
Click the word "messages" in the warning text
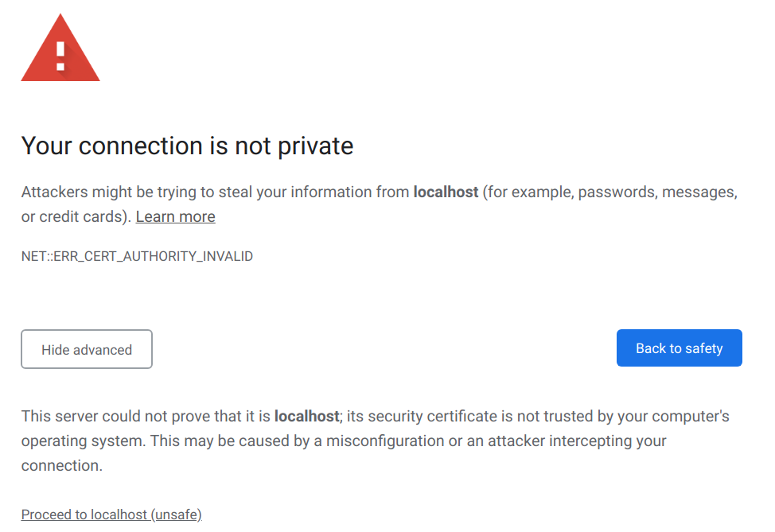(699, 192)
